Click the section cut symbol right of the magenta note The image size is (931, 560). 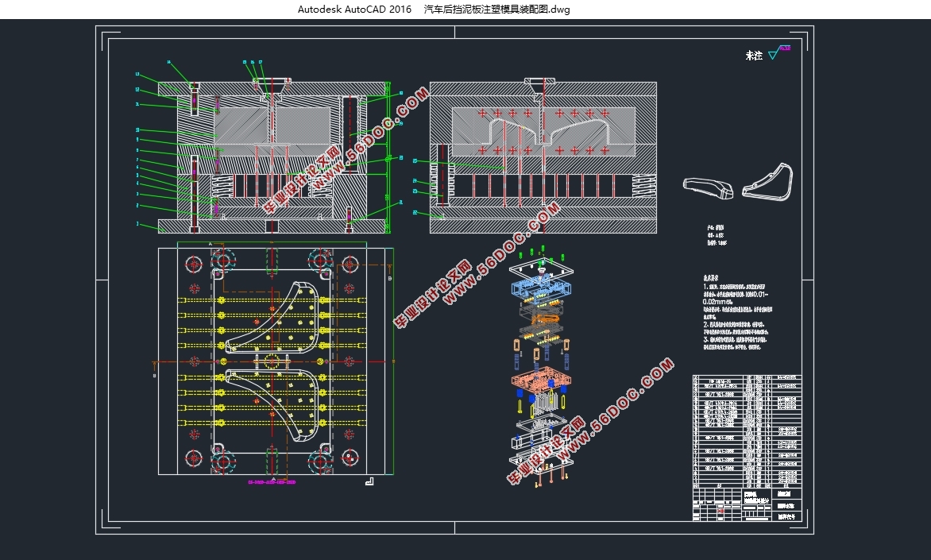tap(369, 481)
